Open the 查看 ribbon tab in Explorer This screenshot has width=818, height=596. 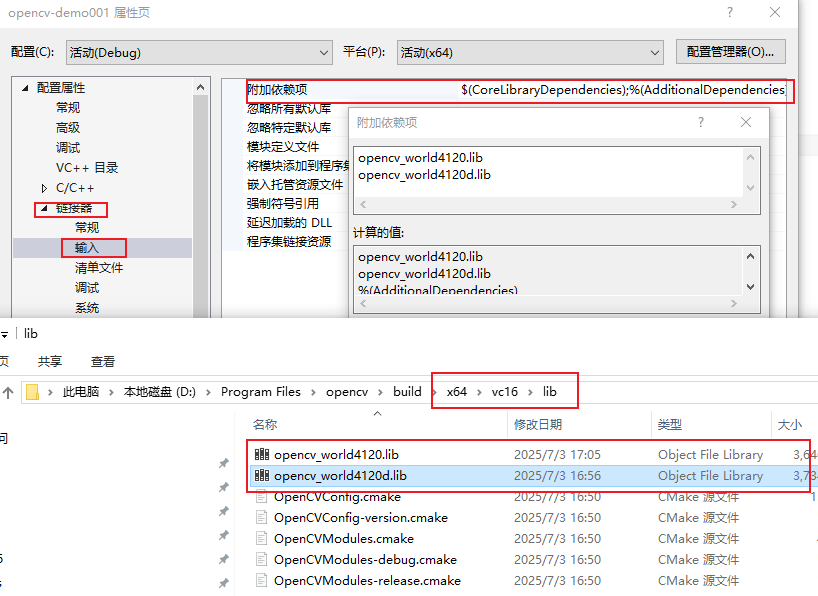click(102, 361)
